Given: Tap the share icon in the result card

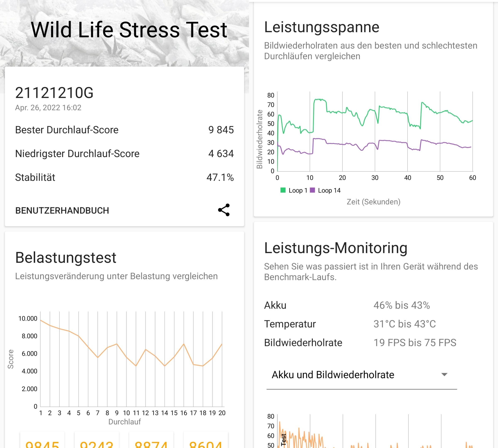Looking at the screenshot, I should tap(224, 210).
